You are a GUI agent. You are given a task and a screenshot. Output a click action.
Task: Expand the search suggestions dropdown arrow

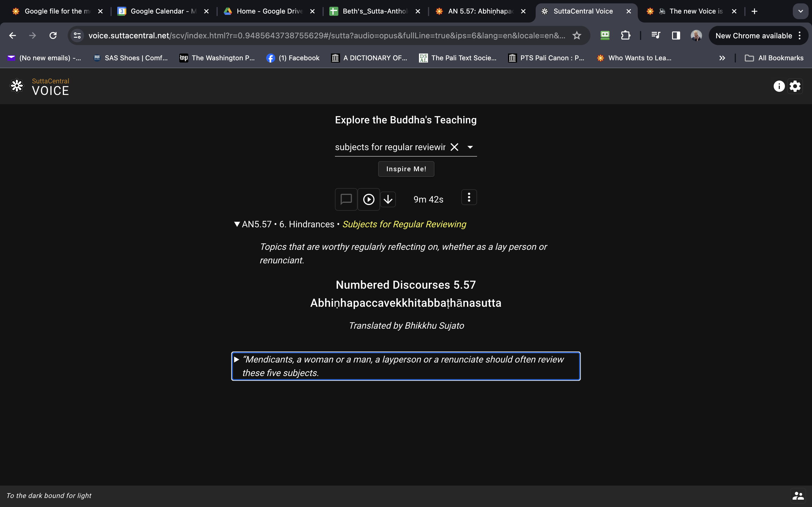click(x=470, y=147)
